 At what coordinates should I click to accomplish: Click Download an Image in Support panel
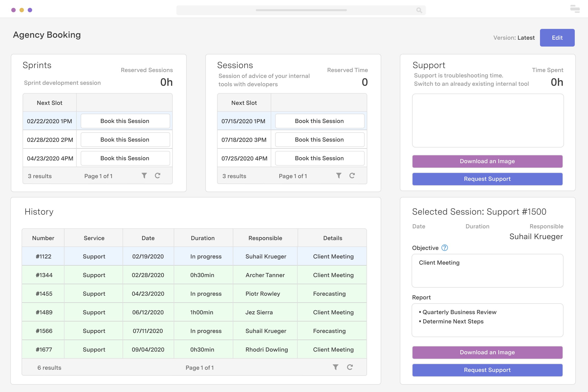point(487,161)
